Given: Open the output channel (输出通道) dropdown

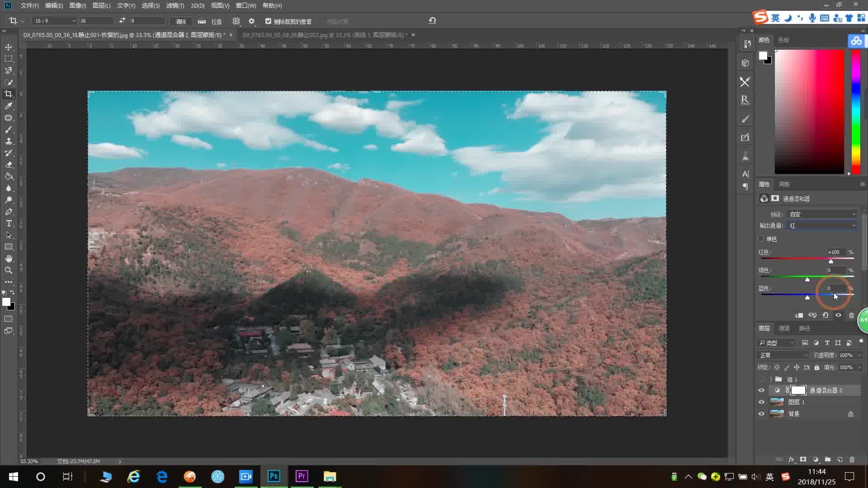Looking at the screenshot, I should coord(822,225).
